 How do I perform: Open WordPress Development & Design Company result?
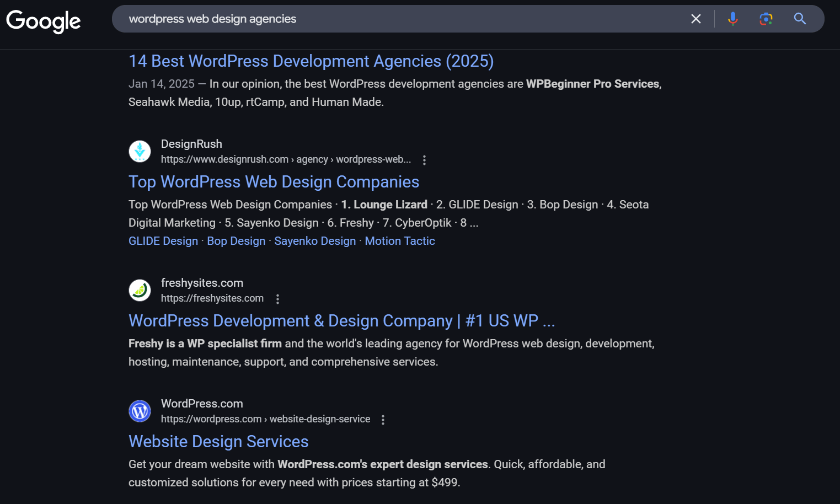coord(341,320)
